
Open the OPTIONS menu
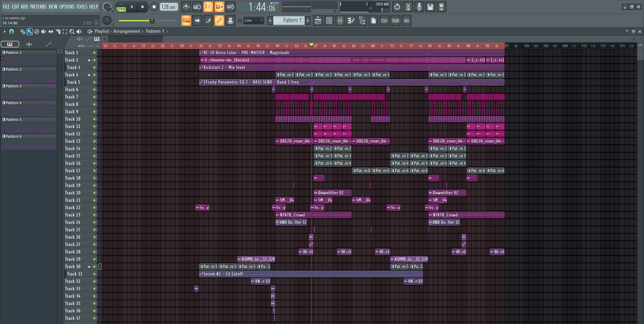pos(67,6)
